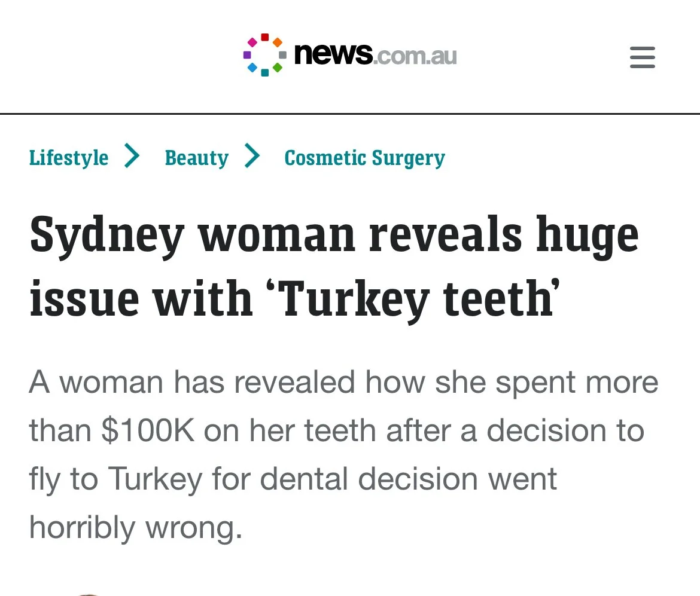Open the Lifestyle breadcrumb link

(x=69, y=157)
